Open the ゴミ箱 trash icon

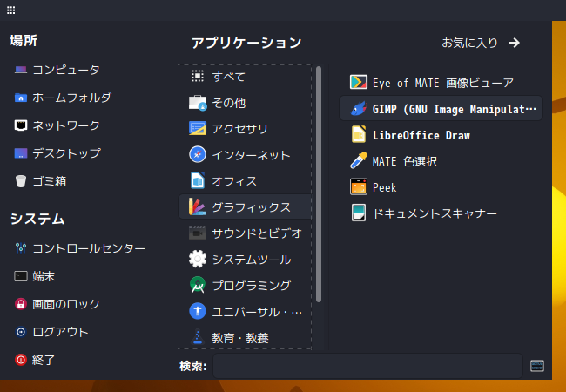click(x=21, y=181)
